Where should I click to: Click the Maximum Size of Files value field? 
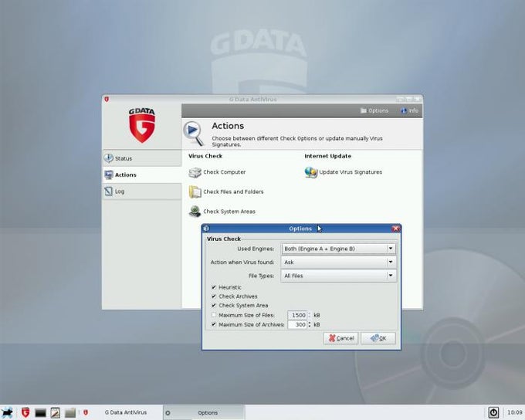pos(297,315)
